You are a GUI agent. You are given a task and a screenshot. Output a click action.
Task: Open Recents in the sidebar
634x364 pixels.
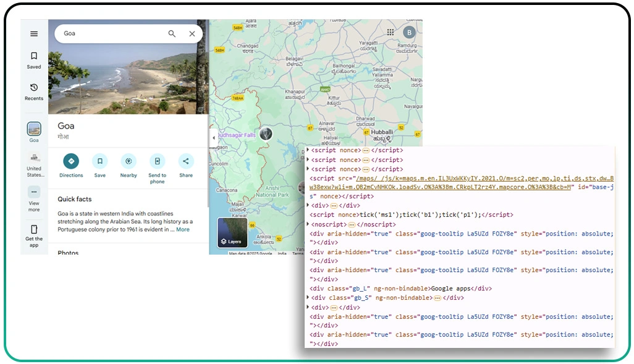coord(34,91)
